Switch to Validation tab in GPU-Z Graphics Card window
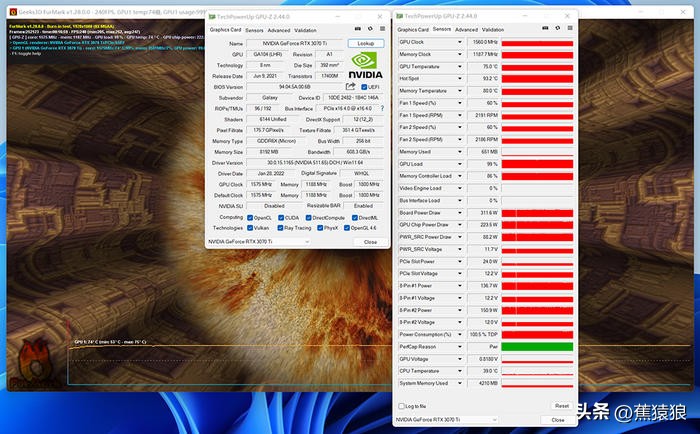Screen dimensions: 700x434 point(305,30)
